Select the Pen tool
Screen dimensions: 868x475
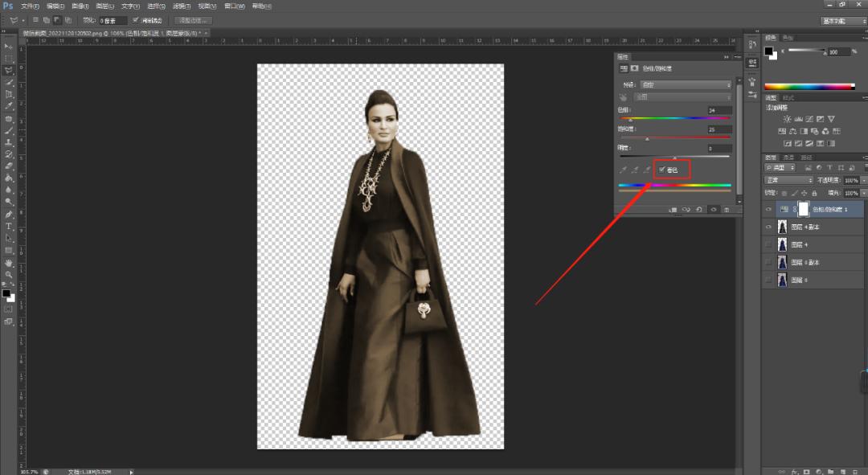coord(9,215)
